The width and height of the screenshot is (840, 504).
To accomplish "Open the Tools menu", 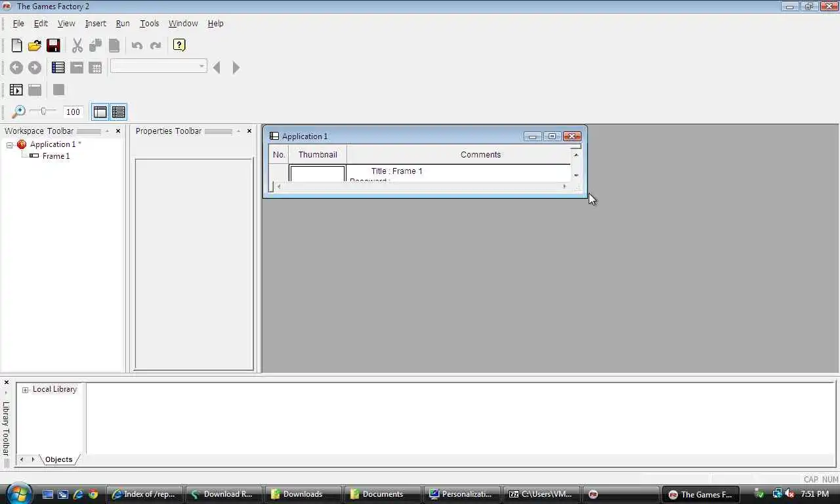I will click(150, 24).
